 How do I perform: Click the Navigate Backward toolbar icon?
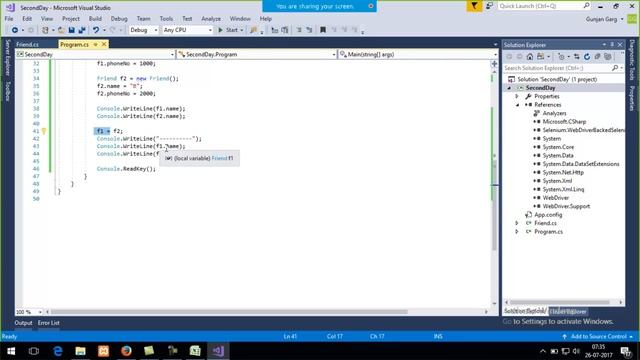click(x=15, y=30)
